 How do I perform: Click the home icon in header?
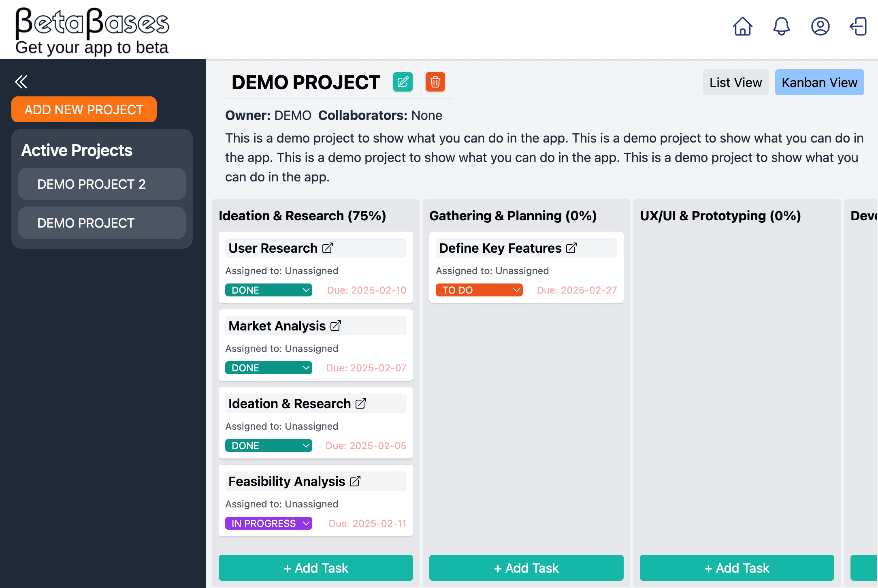point(742,27)
